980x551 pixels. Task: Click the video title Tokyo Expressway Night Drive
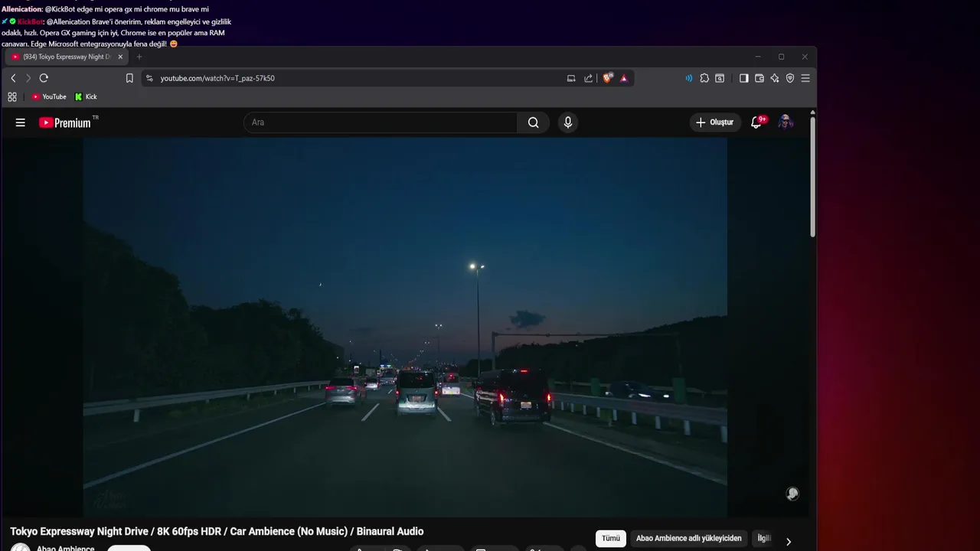tap(217, 531)
